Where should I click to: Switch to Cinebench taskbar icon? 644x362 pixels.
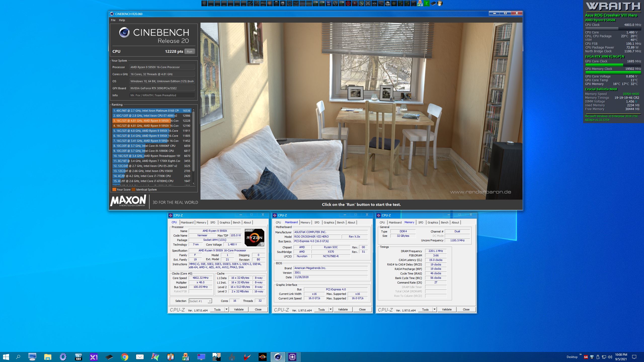278,357
